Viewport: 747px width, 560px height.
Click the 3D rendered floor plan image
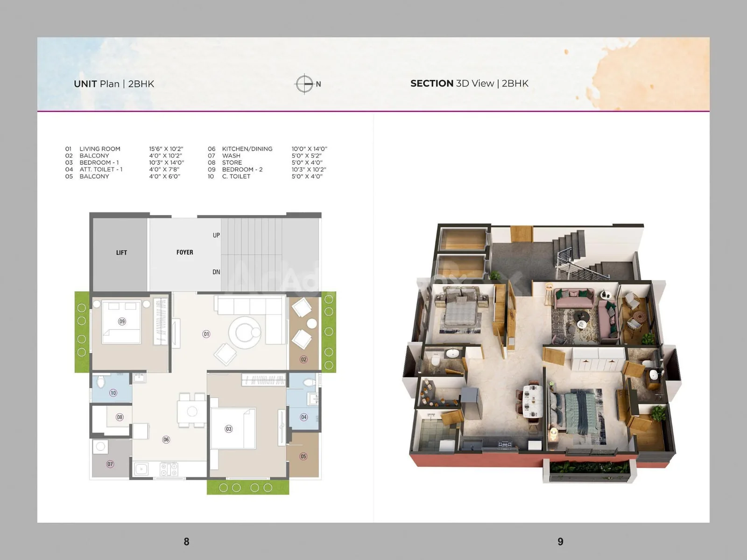[542, 353]
